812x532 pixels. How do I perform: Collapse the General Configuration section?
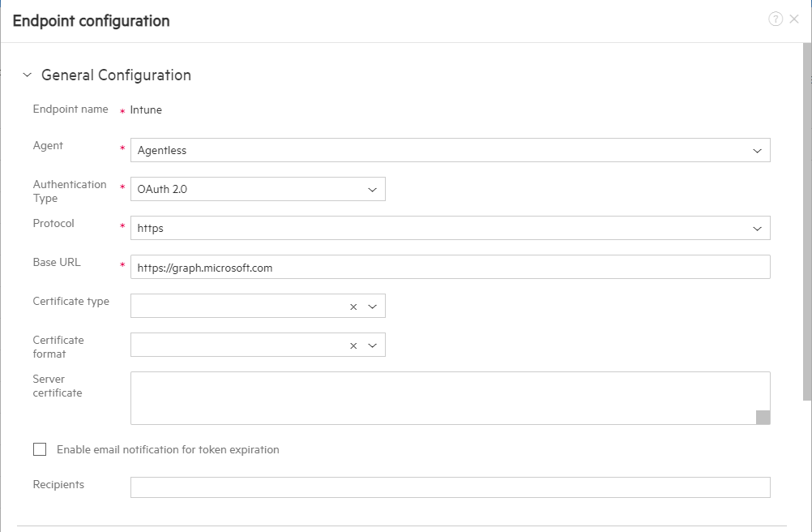coord(27,74)
